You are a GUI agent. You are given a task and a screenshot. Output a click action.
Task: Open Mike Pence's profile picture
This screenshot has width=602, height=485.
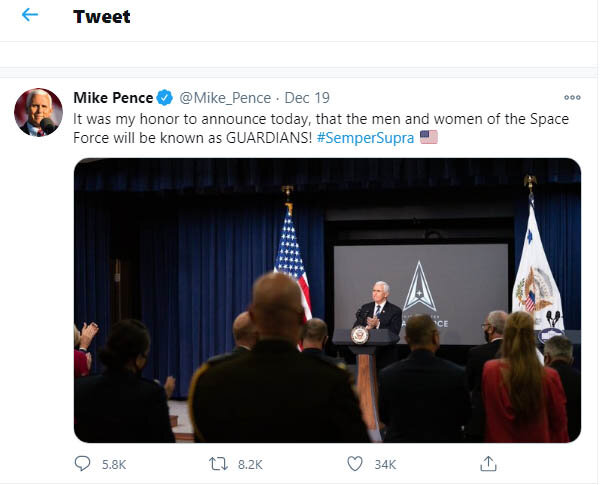click(38, 112)
